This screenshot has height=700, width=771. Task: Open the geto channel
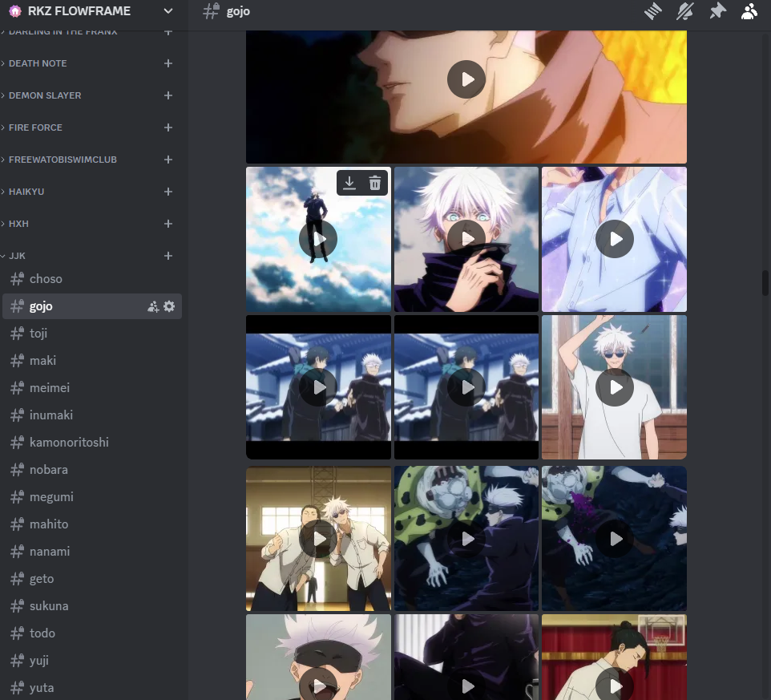tap(92, 579)
